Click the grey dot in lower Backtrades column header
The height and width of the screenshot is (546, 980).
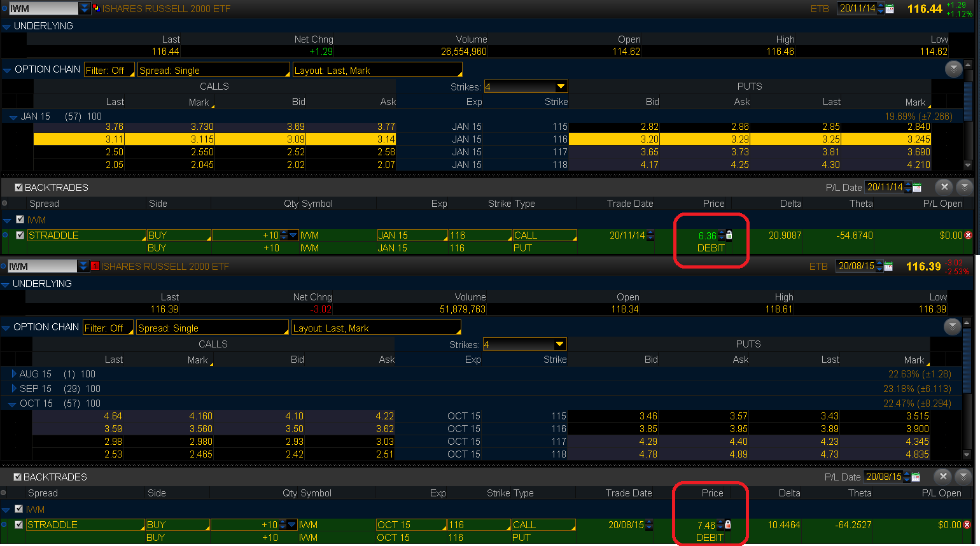pyautogui.click(x=3, y=493)
